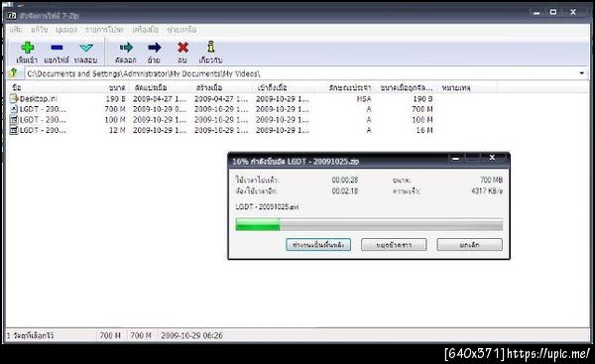Click the HSA attribute cell
The width and height of the screenshot is (595, 364).
(x=364, y=98)
